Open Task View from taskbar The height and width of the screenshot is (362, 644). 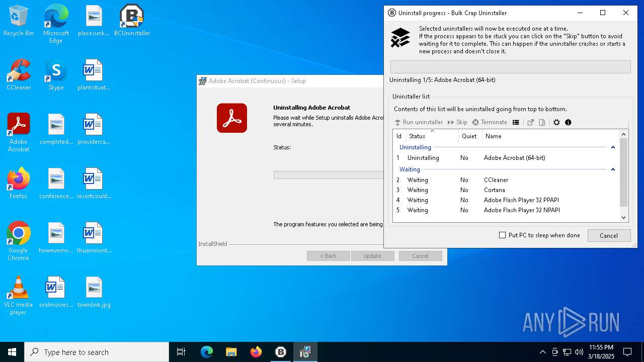coord(181,352)
